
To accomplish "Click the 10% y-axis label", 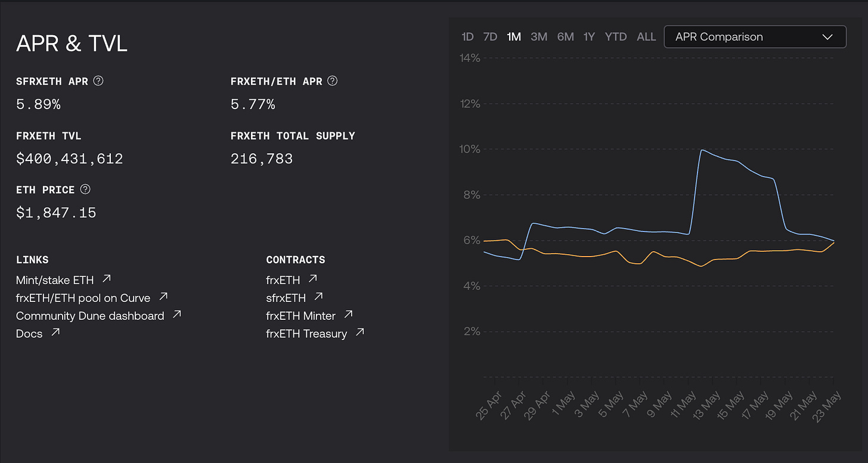I will click(x=470, y=149).
